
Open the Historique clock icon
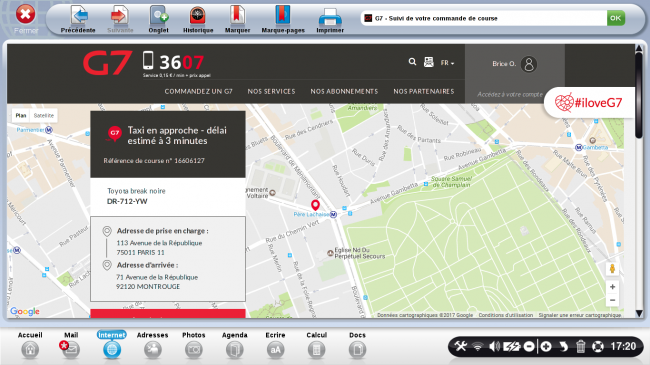coord(198,16)
